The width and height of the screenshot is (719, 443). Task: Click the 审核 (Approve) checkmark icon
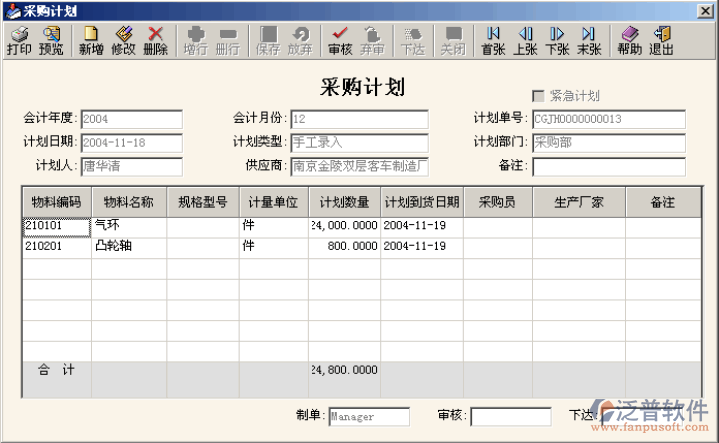click(340, 41)
